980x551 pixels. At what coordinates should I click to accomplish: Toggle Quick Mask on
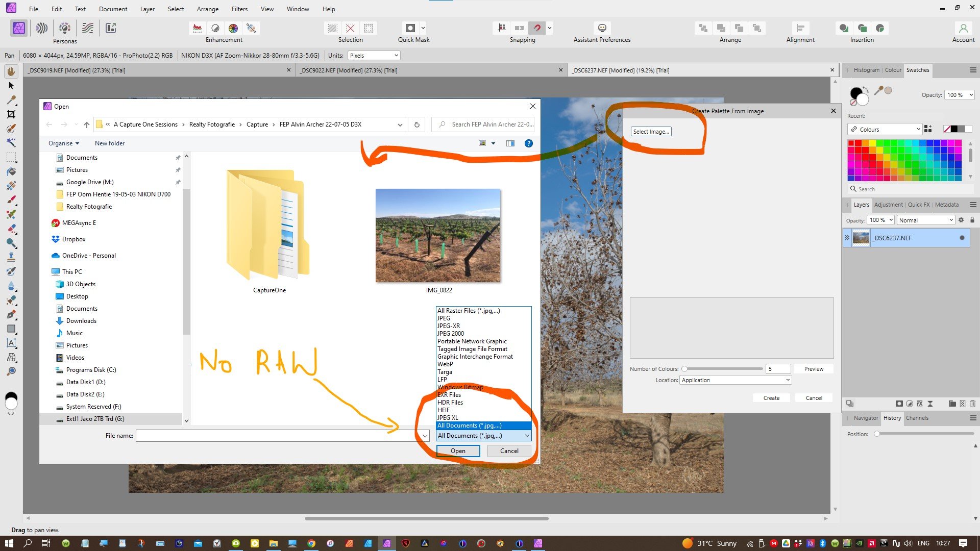tap(410, 28)
